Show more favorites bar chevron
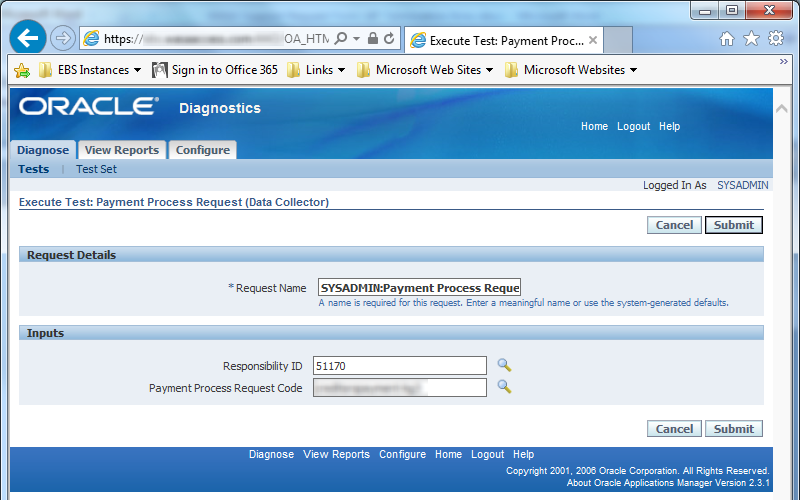The height and width of the screenshot is (500, 800). (784, 62)
